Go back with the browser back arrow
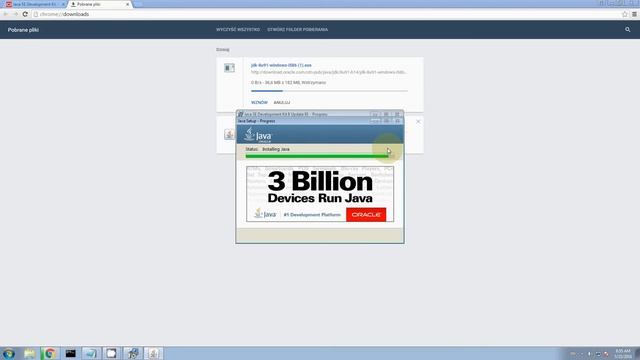 [x=5, y=14]
